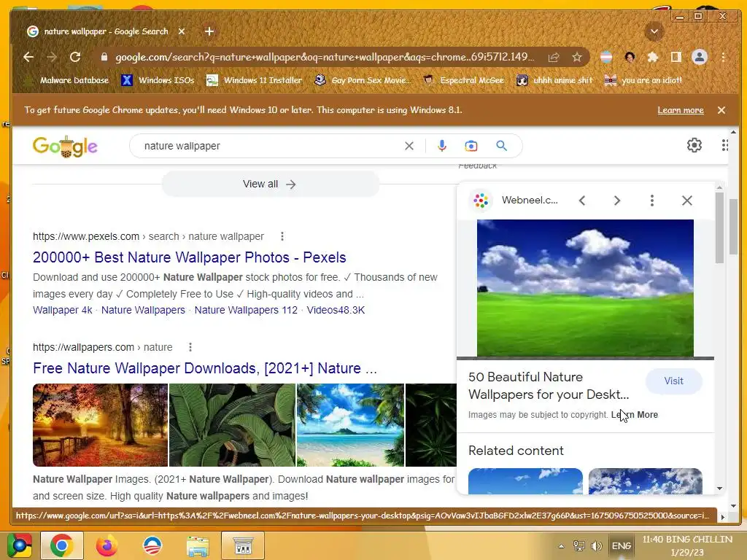
Task: Open Google quick settings gear
Action: click(x=694, y=145)
